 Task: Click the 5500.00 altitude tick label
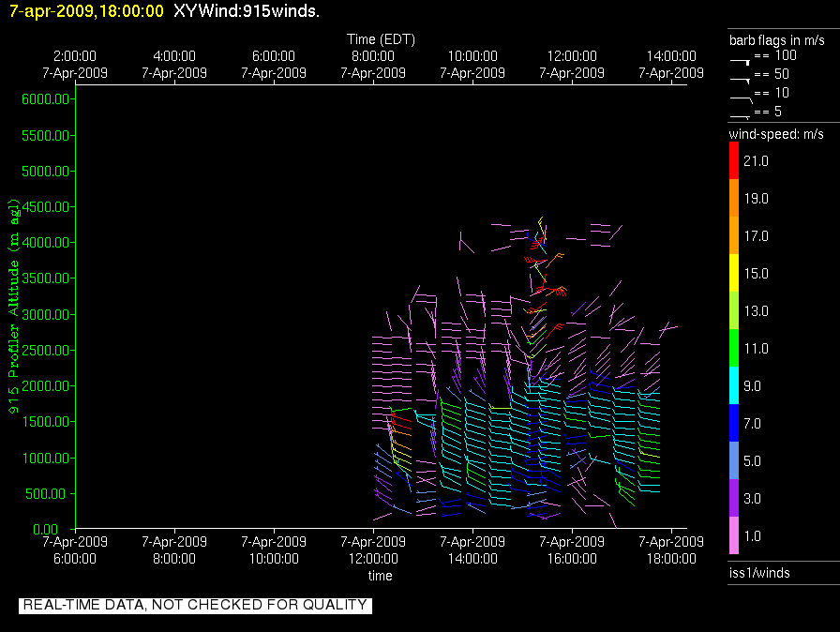pyautogui.click(x=46, y=136)
